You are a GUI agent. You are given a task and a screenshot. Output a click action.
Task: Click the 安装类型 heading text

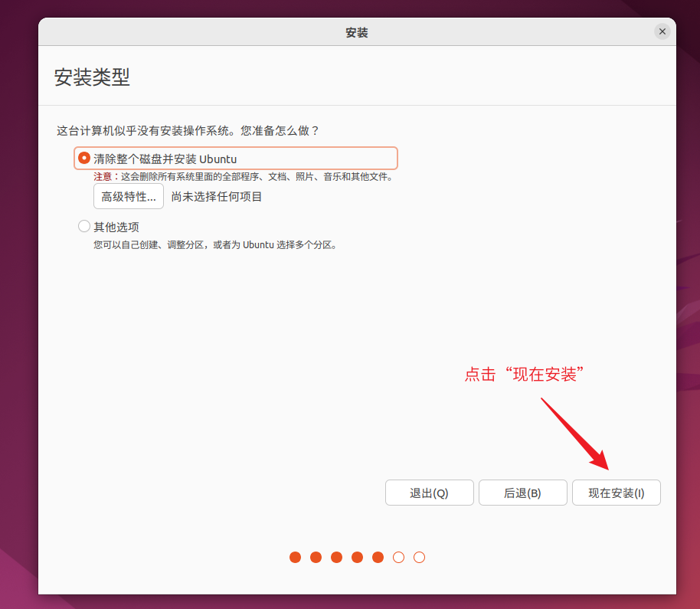92,77
